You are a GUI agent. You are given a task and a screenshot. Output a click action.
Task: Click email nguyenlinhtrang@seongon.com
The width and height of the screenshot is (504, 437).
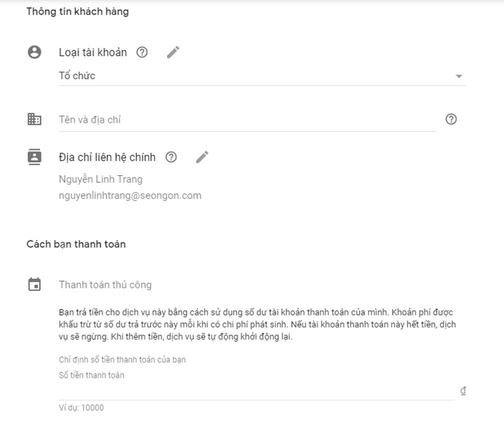tap(130, 196)
